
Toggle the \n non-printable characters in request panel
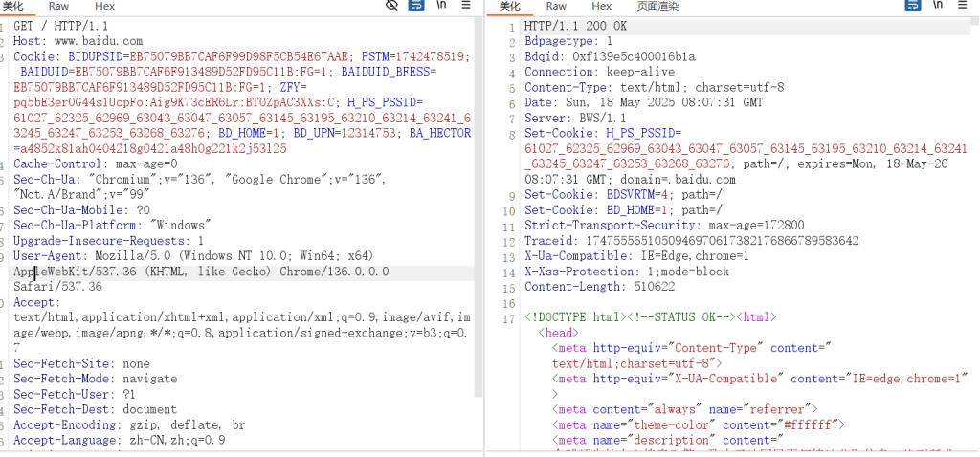point(441,6)
